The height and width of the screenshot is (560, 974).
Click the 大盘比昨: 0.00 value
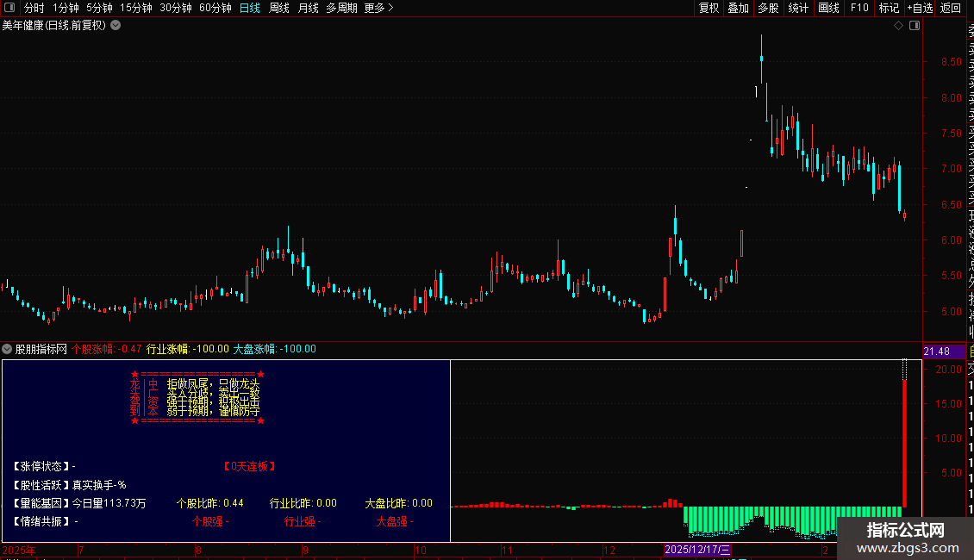tap(399, 503)
